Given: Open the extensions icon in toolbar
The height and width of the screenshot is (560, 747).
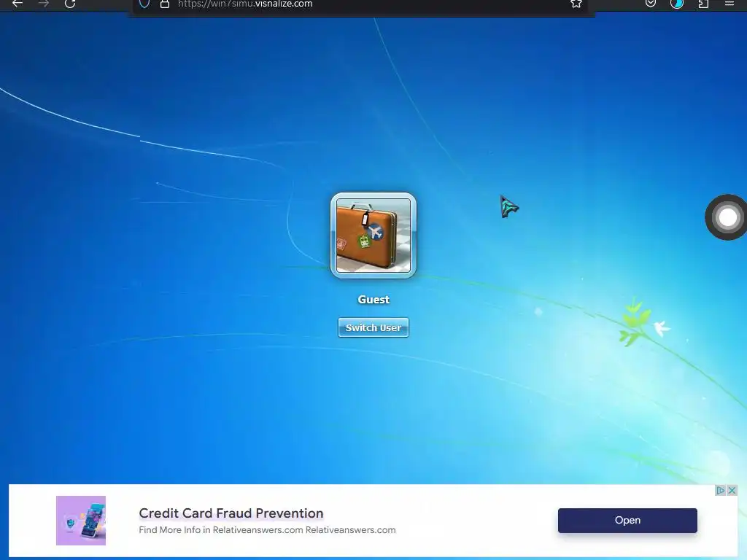Looking at the screenshot, I should [x=703, y=4].
